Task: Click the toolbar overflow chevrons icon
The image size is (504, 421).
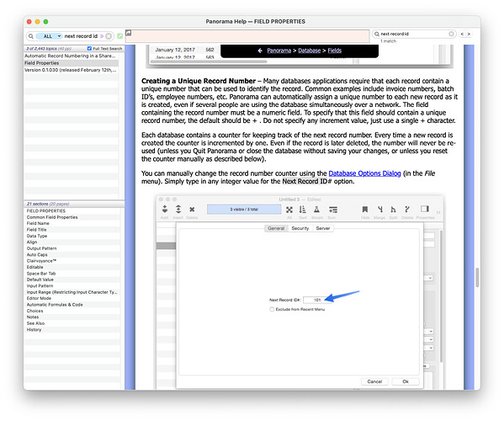Action: click(x=438, y=212)
